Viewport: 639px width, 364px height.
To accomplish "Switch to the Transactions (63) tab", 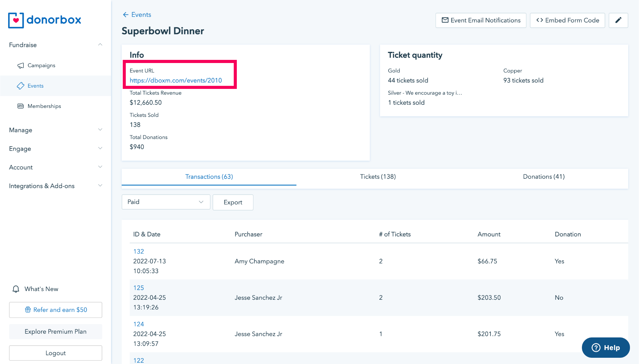I will [209, 177].
